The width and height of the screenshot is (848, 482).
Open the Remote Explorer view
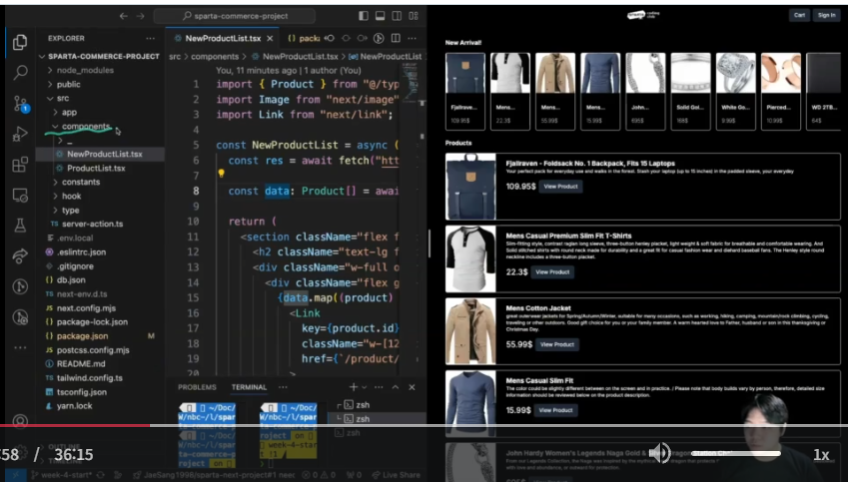click(20, 195)
